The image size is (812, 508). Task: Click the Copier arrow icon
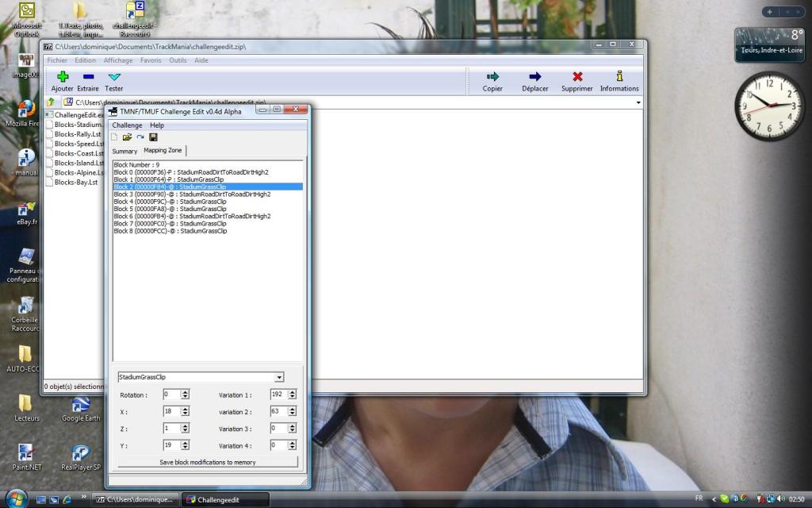point(492,77)
